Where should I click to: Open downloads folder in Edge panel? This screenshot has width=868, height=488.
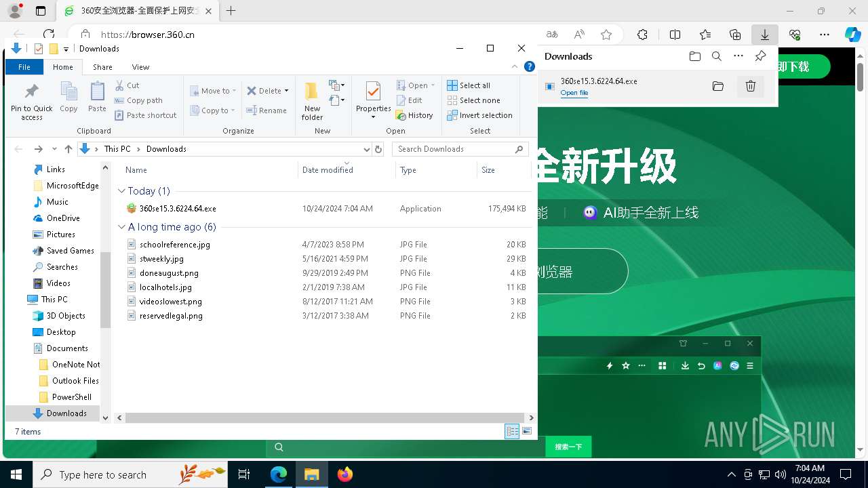coord(695,56)
